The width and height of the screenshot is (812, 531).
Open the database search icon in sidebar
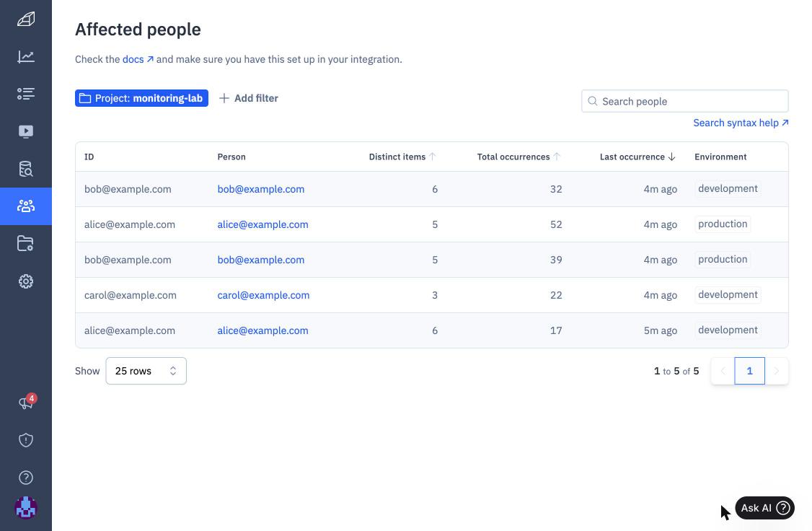(26, 169)
